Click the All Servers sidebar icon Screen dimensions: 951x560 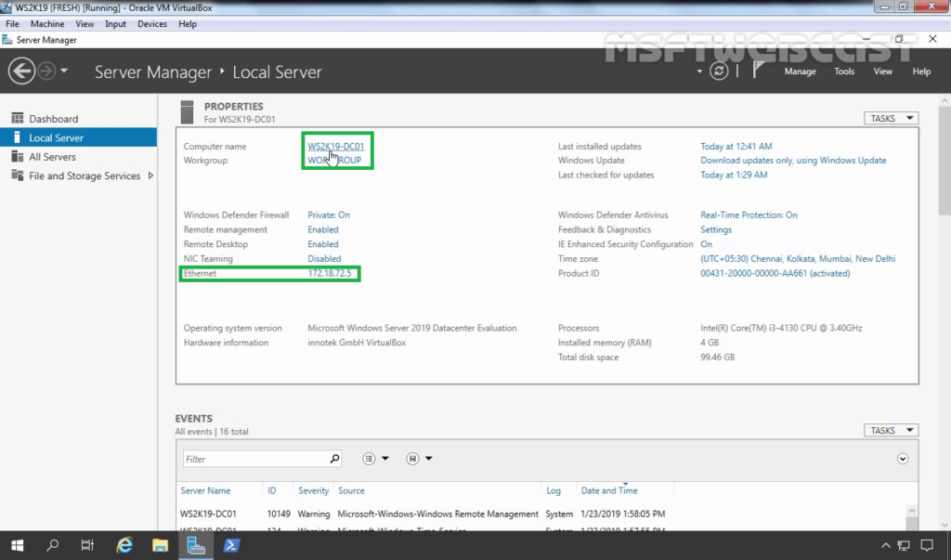click(17, 157)
